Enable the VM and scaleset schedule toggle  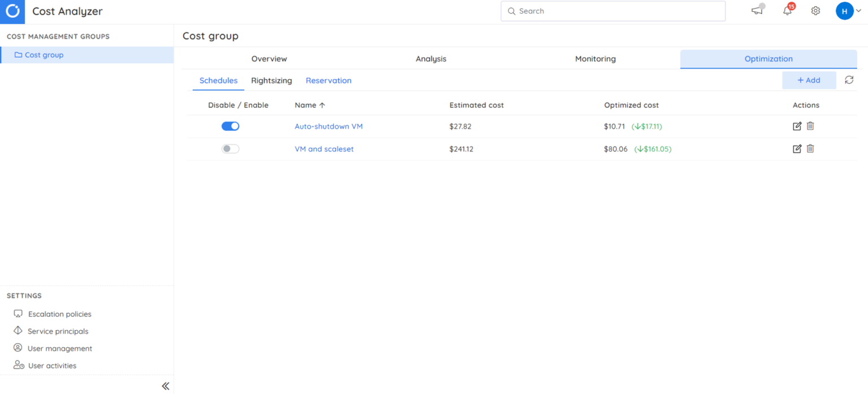click(231, 149)
